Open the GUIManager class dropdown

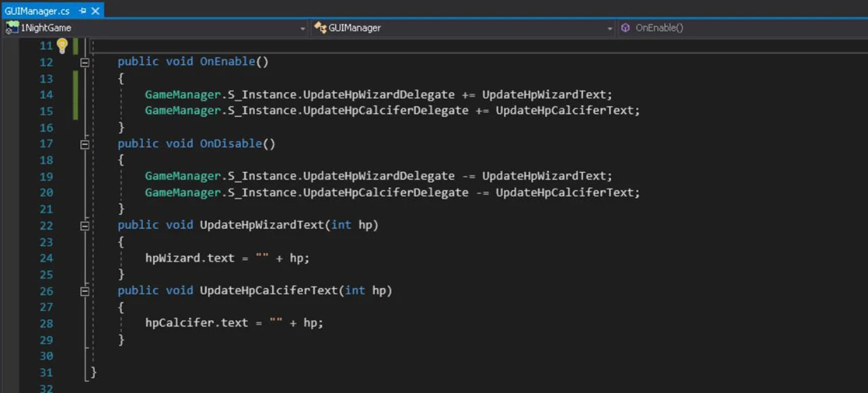[x=463, y=28]
